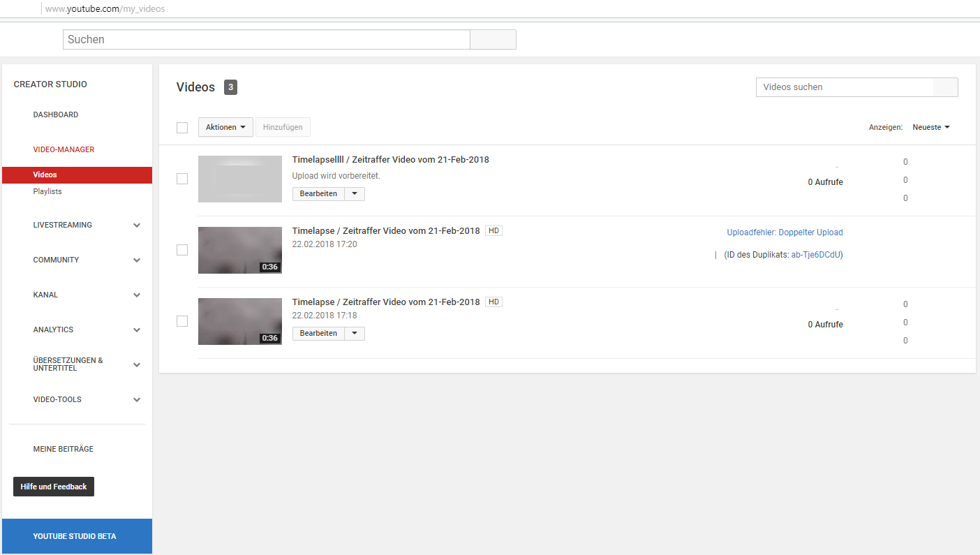
Task: Click the video count badge 3
Action: tap(230, 87)
